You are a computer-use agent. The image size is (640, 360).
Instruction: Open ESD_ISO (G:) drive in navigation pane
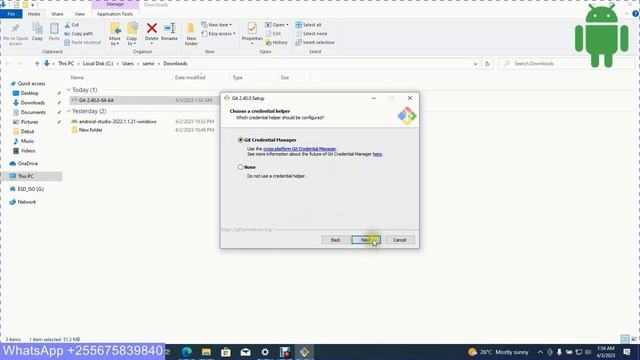pyautogui.click(x=31, y=189)
